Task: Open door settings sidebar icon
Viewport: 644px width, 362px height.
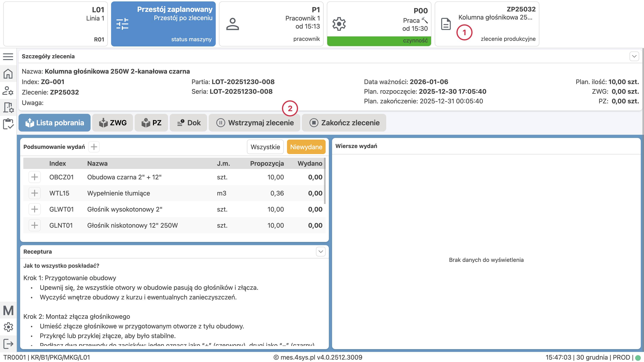Action: pos(8,107)
